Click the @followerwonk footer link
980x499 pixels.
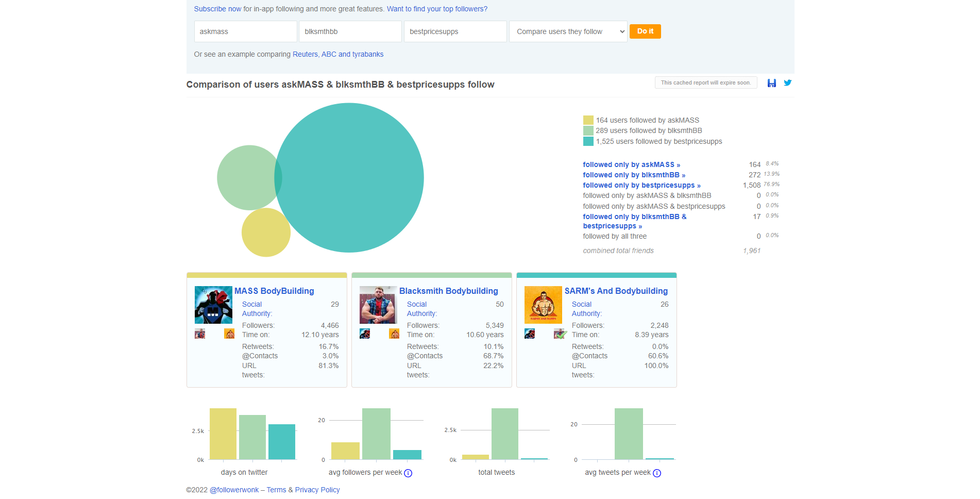coord(234,490)
